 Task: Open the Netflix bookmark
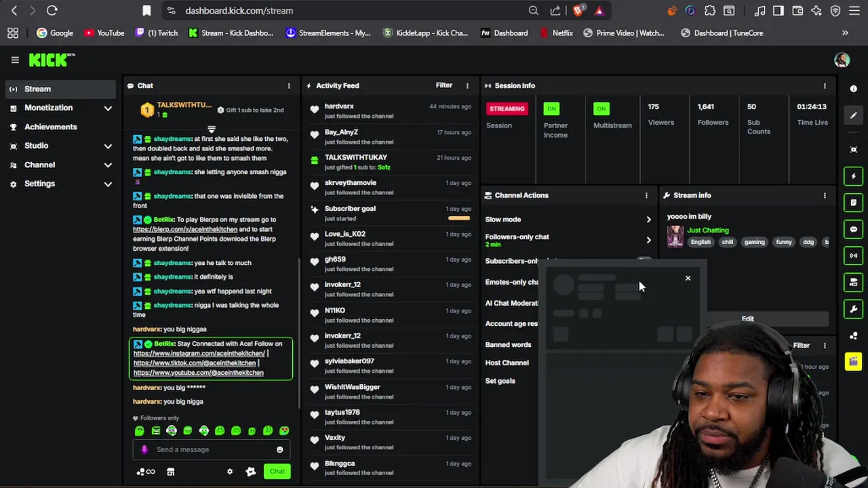click(x=556, y=33)
